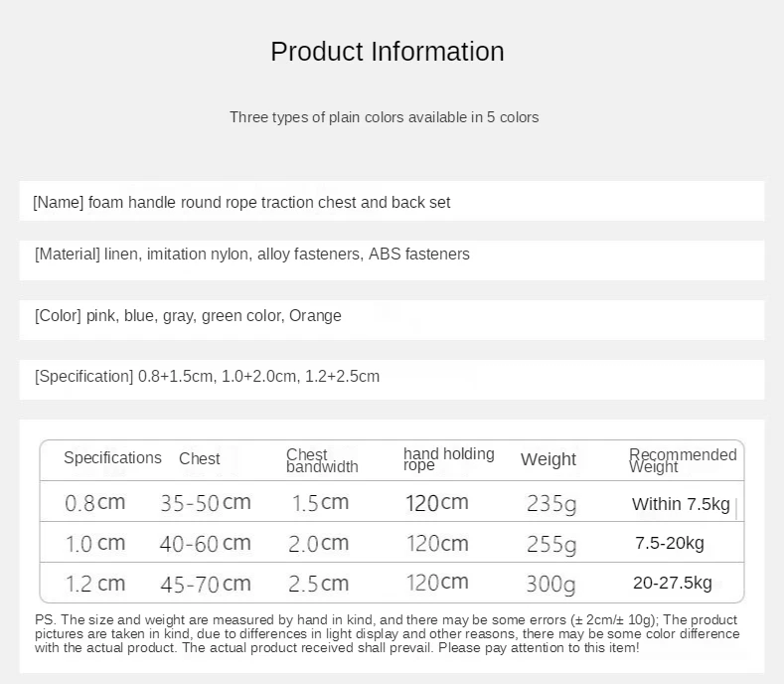Viewport: 784px width, 684px height.
Task: Click the 'Within 7.5kg' recommended weight cell
Action: pyautogui.click(x=681, y=504)
